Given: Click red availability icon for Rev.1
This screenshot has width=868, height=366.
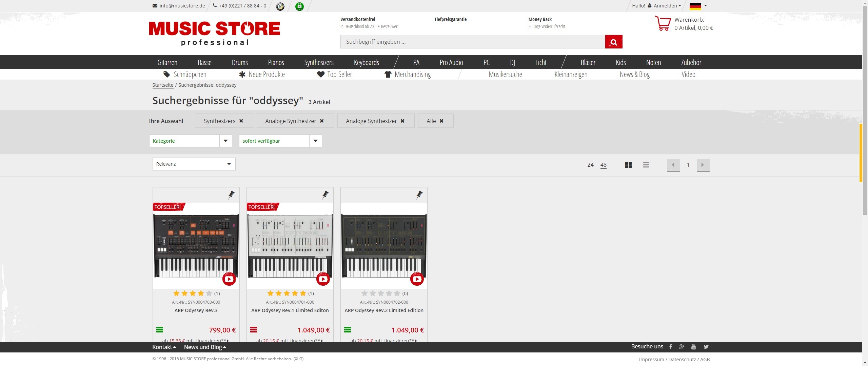Looking at the screenshot, I should coord(254,330).
